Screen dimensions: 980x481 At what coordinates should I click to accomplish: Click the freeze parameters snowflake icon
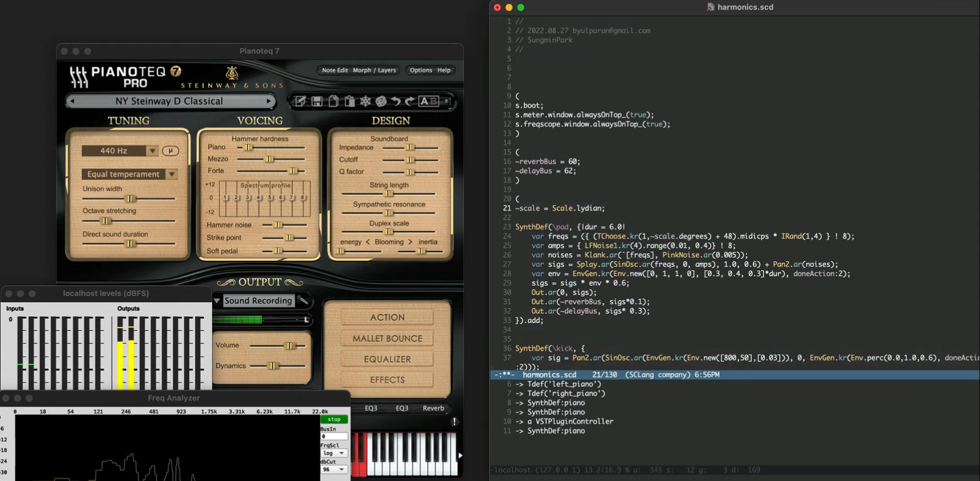coord(365,101)
